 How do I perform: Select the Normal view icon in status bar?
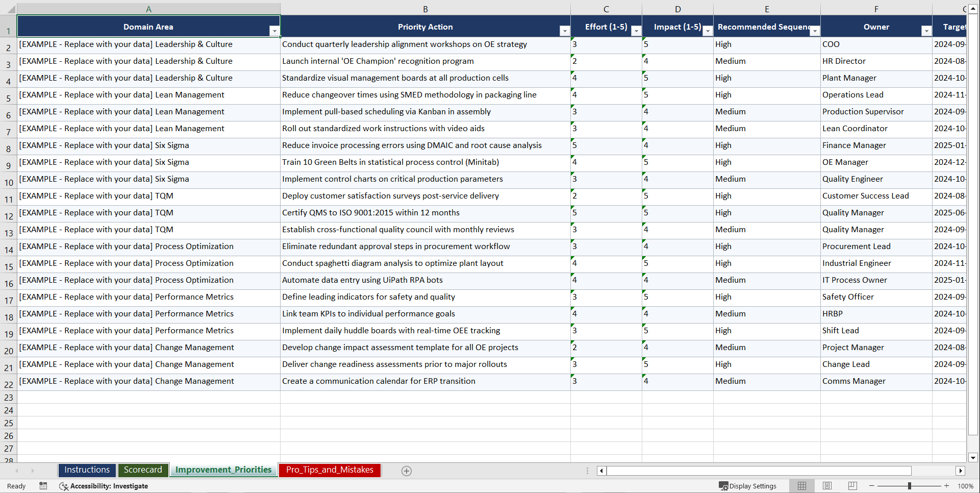(x=801, y=486)
